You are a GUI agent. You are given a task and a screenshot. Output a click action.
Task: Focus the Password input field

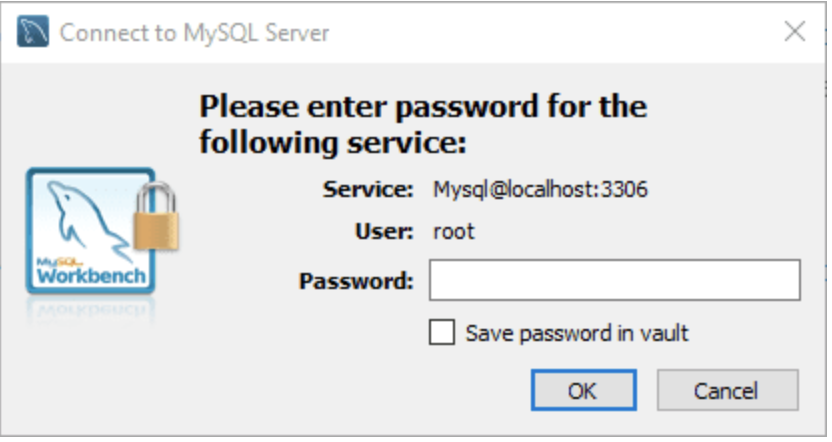pos(614,281)
